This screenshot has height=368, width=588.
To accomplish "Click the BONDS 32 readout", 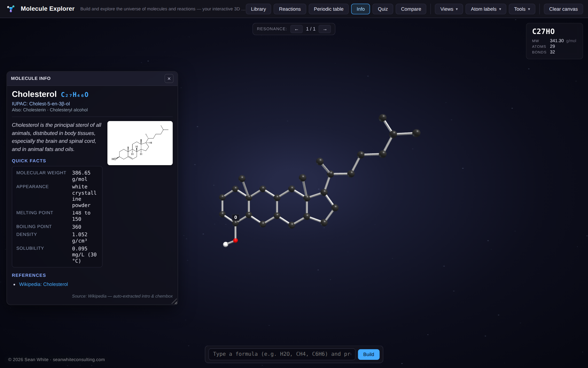I will coord(544,52).
